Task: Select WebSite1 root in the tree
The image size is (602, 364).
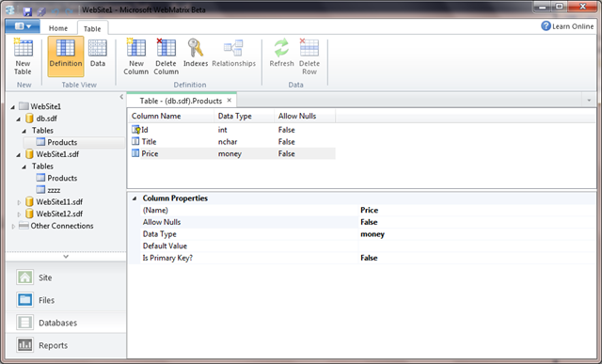Action: coord(40,106)
